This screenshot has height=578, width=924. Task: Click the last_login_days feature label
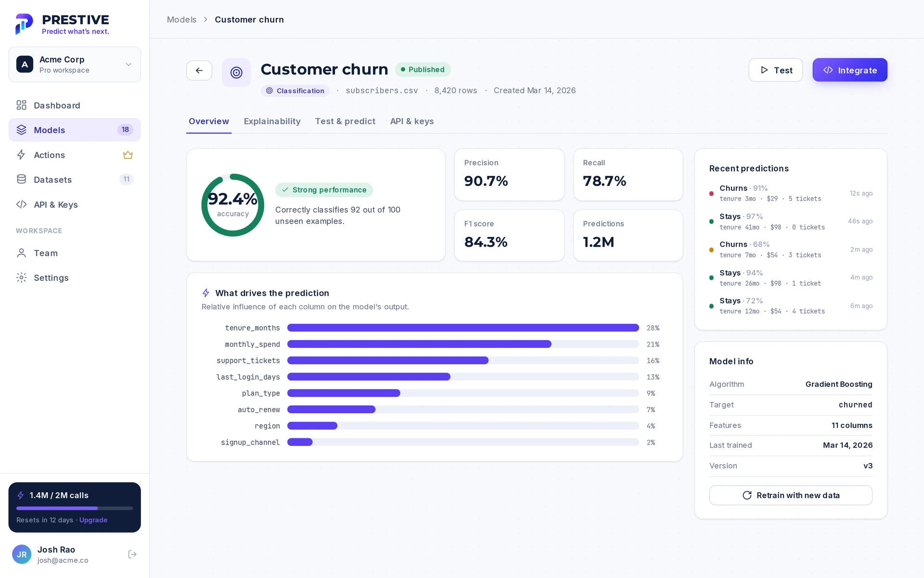(x=248, y=377)
